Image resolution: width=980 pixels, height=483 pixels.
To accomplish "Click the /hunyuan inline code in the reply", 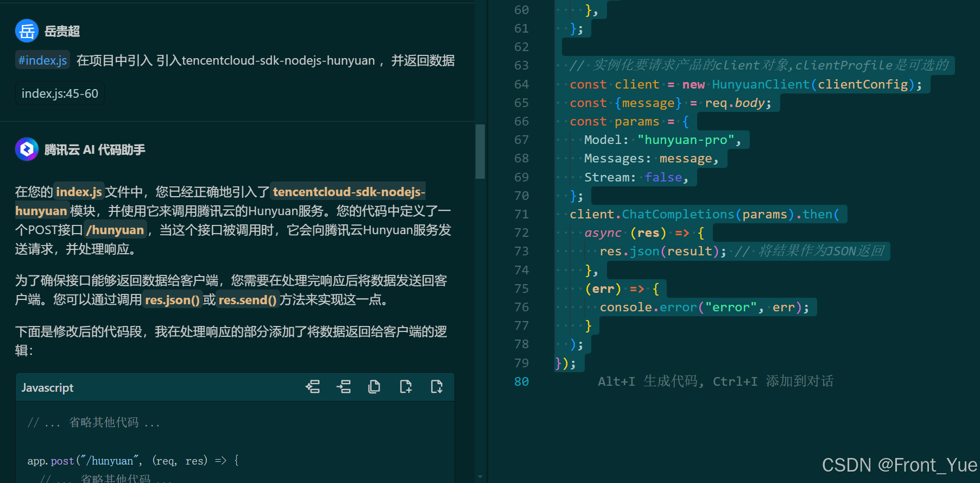I will pyautogui.click(x=115, y=230).
